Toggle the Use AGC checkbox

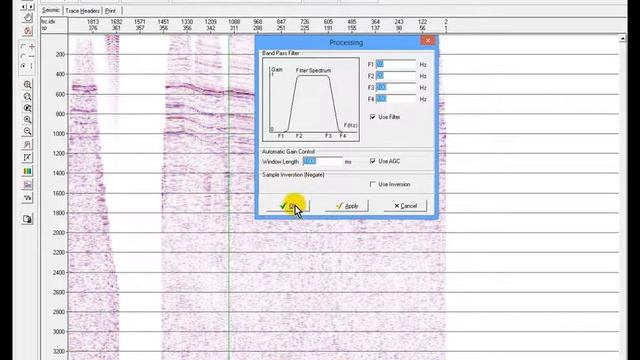(373, 161)
